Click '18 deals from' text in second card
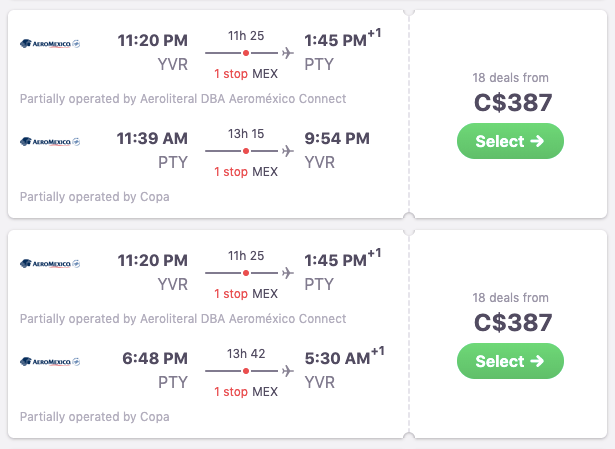 [x=510, y=298]
